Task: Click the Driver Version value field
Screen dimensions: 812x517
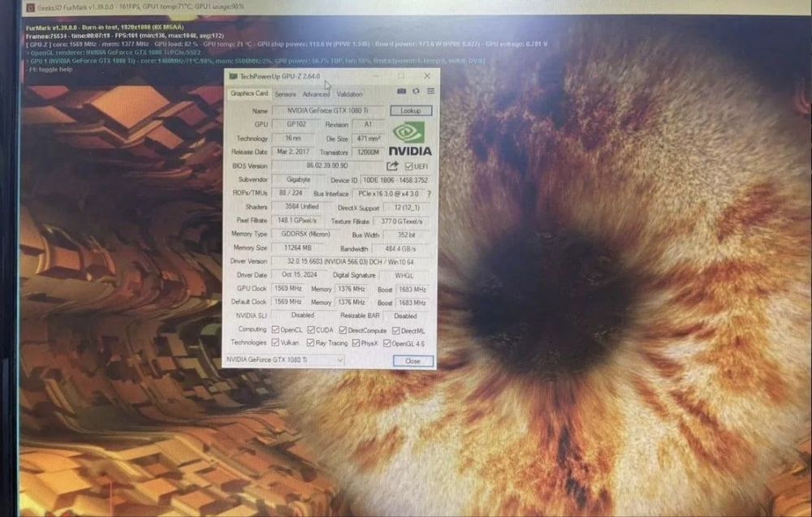Action: pos(351,262)
